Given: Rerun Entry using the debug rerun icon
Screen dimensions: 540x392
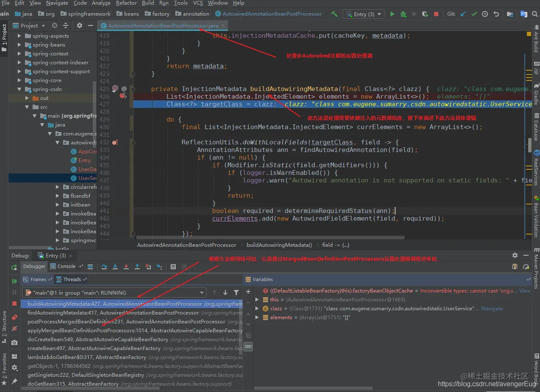Looking at the screenshot, I should pyautogui.click(x=14, y=268).
